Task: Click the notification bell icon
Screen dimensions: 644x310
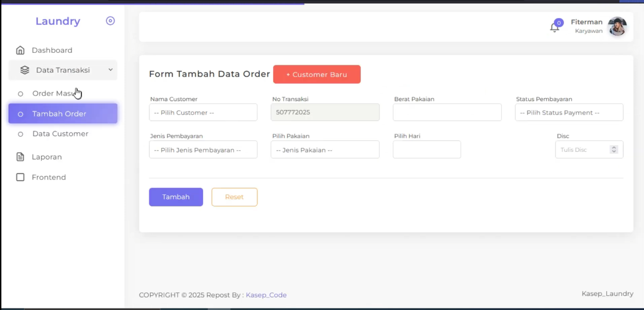Action: point(554,28)
